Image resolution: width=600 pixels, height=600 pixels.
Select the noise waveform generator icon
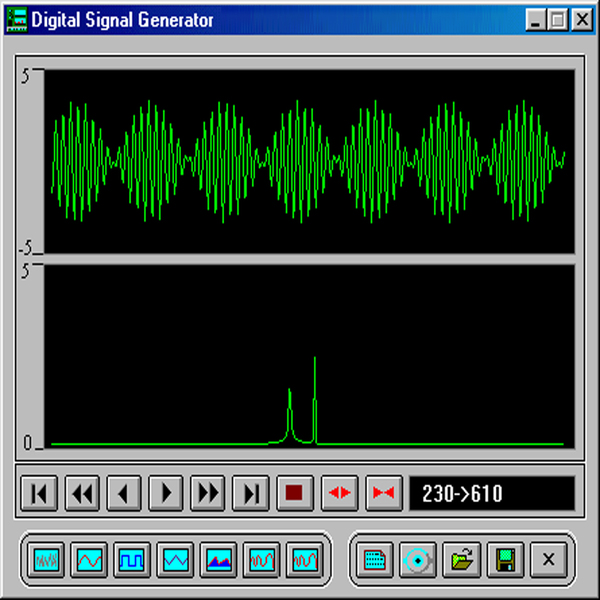pyautogui.click(x=47, y=560)
